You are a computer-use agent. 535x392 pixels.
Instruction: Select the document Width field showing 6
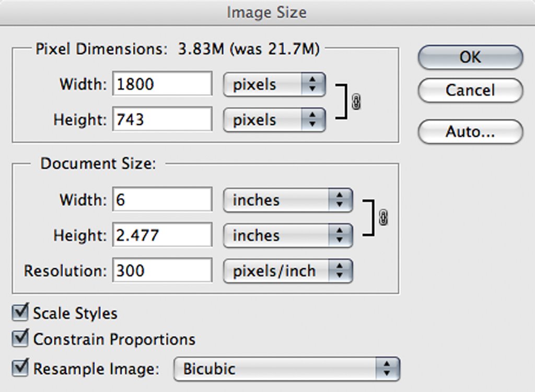click(162, 200)
